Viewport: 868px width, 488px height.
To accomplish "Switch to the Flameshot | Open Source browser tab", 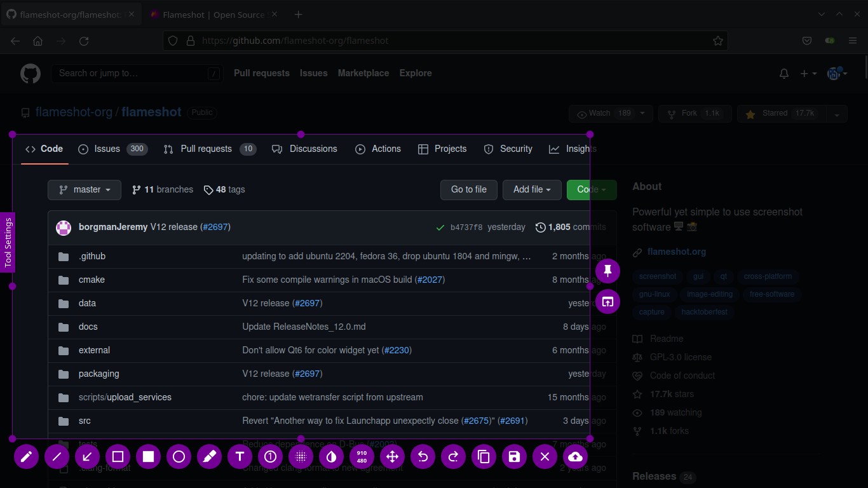I will (214, 15).
